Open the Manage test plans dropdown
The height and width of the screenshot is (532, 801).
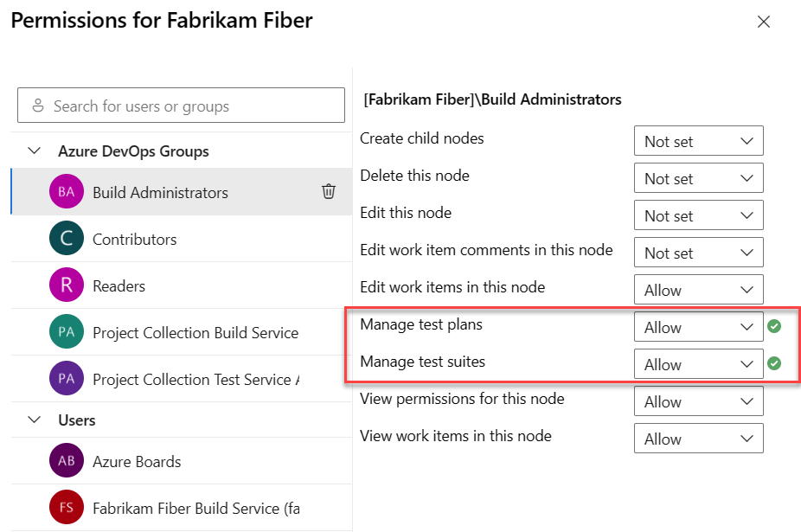(x=698, y=326)
